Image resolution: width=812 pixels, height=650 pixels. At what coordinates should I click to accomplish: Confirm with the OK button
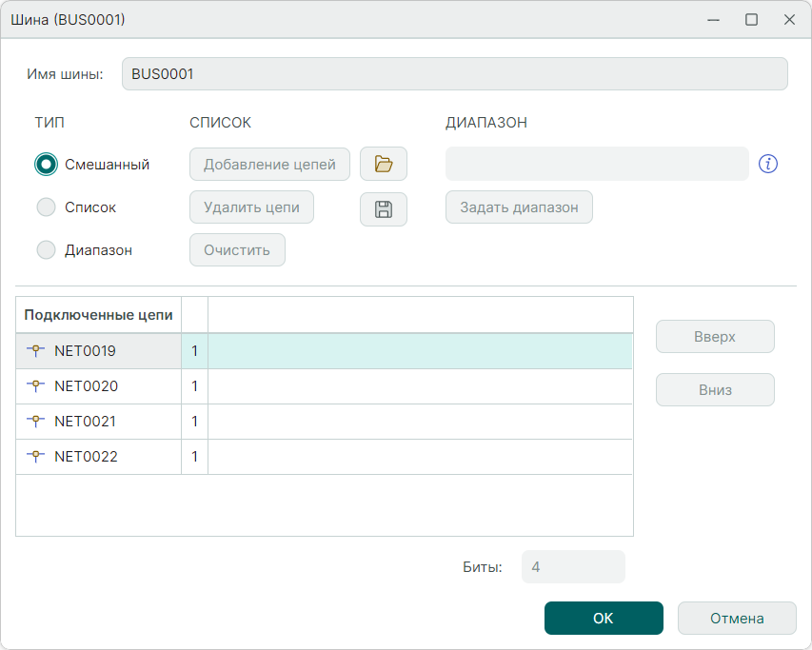tap(604, 618)
